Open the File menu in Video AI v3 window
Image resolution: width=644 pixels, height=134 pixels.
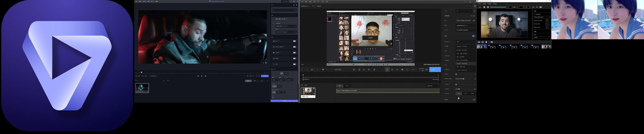click(136, 1)
